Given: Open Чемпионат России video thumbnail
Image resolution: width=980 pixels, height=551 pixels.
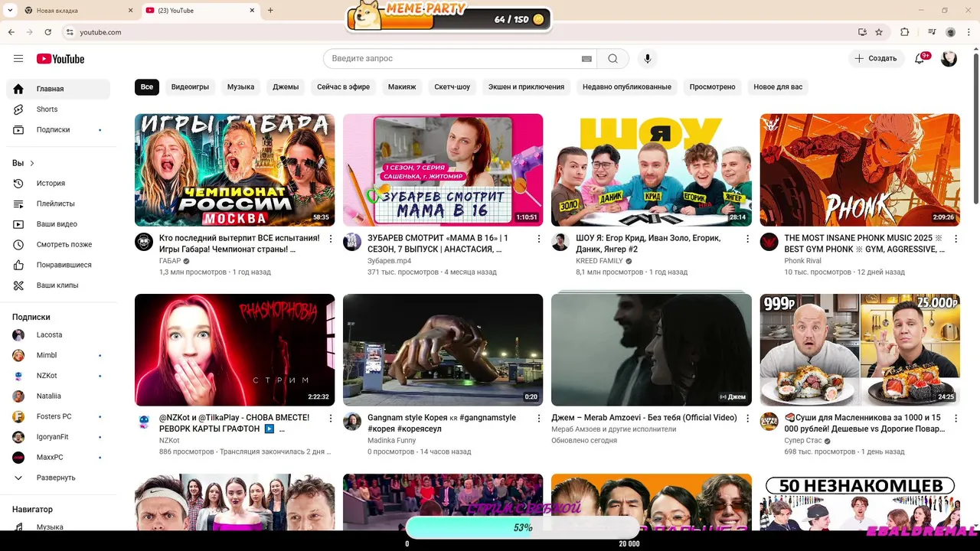Looking at the screenshot, I should click(234, 170).
